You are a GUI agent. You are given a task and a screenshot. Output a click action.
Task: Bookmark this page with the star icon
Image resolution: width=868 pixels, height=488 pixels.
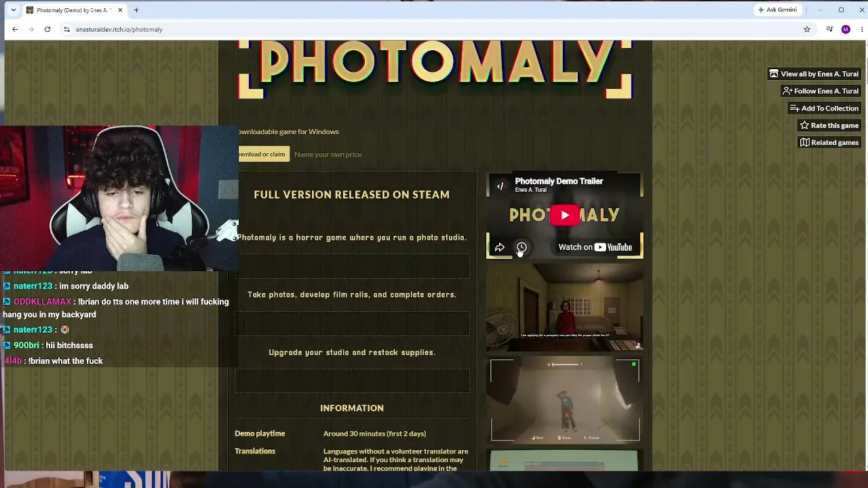click(x=806, y=29)
